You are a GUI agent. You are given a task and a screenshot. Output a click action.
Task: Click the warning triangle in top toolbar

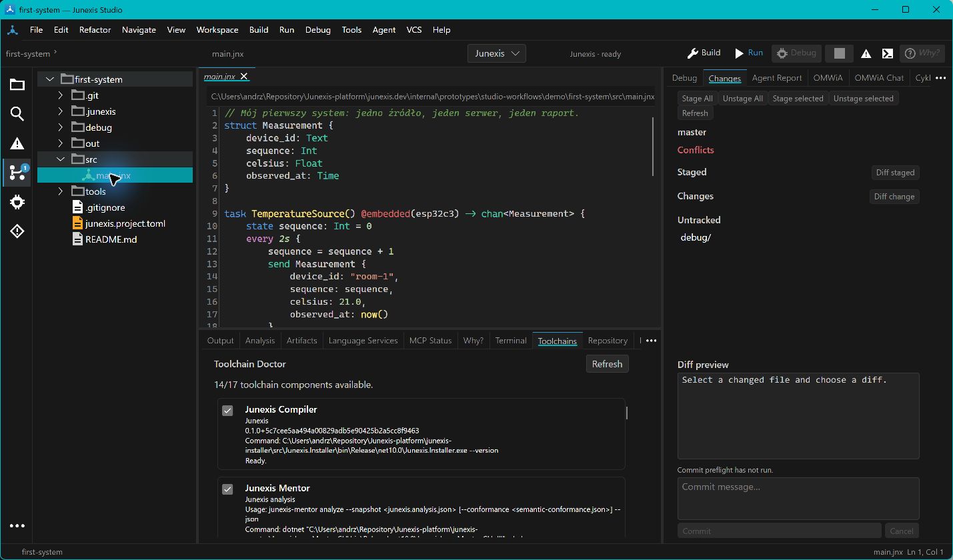pos(866,54)
